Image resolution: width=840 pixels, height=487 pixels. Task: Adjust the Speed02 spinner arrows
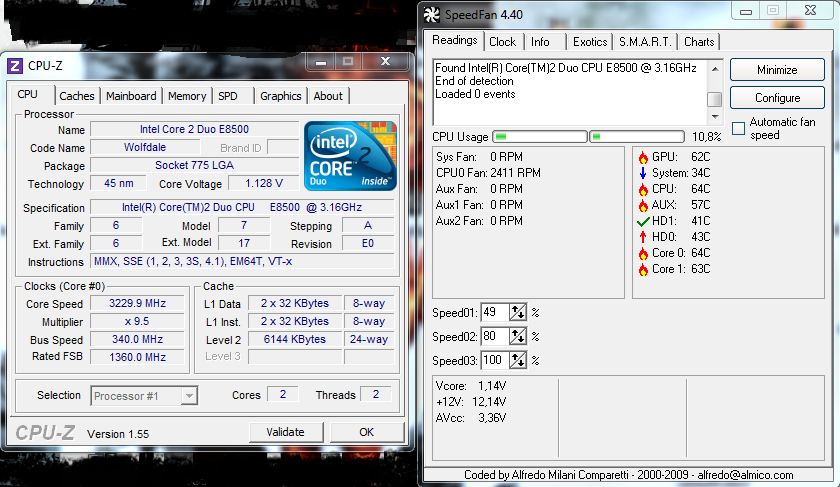tap(518, 336)
